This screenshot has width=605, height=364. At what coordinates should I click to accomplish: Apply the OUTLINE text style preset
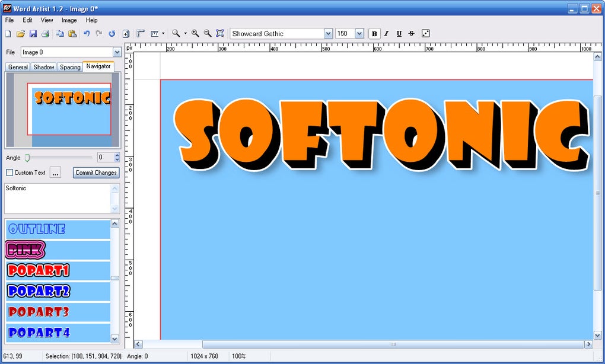[58, 229]
